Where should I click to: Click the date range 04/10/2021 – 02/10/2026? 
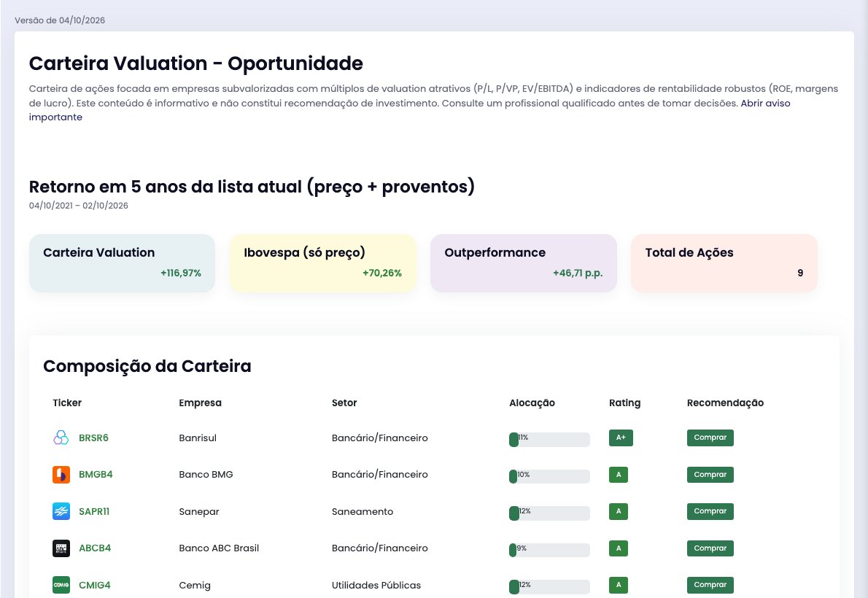[x=79, y=206]
